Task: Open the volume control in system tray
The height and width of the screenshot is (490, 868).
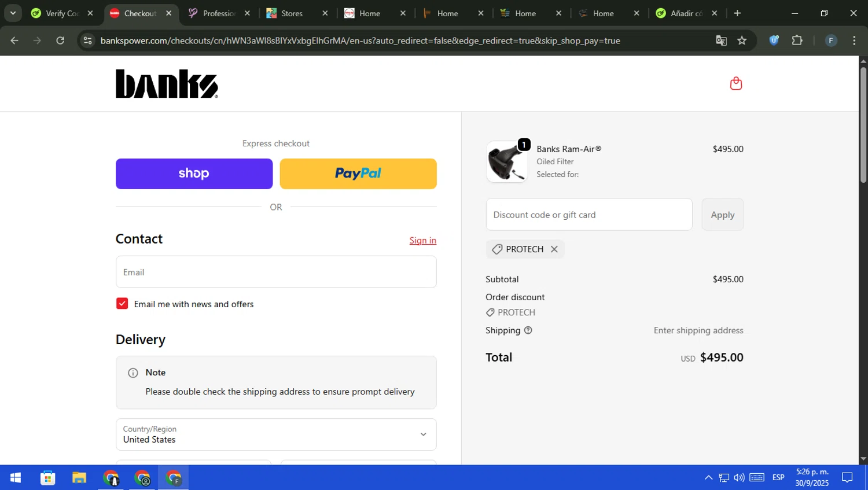Action: (739, 478)
